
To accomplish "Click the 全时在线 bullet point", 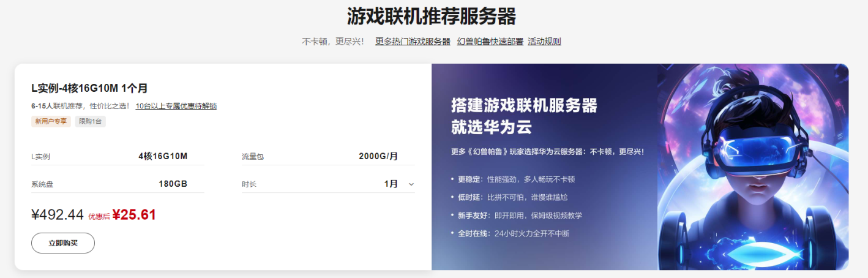I will click(509, 233).
